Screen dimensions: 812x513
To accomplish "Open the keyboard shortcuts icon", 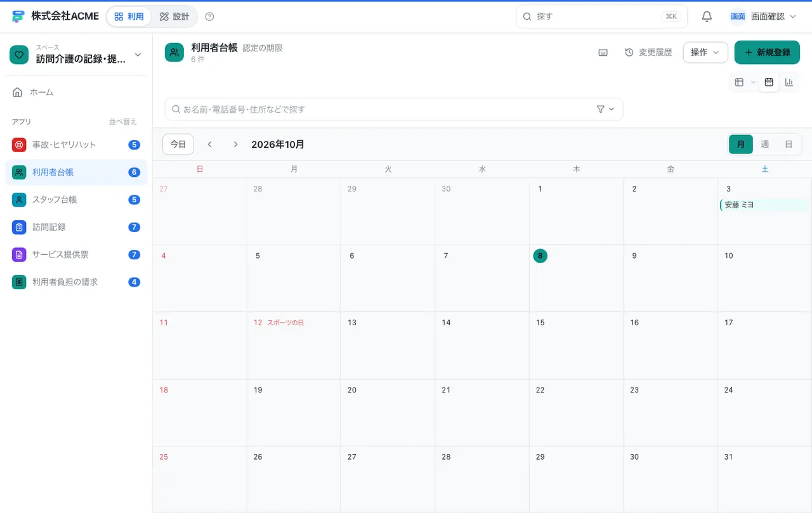I will (x=603, y=52).
